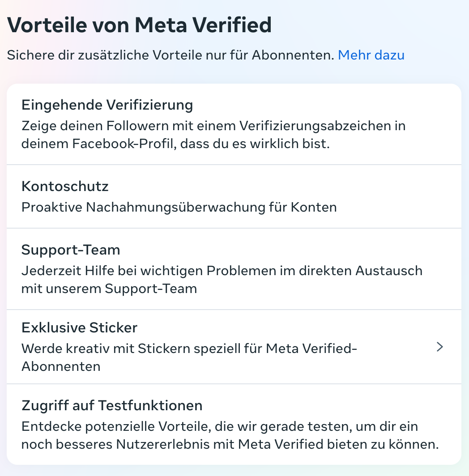Click "Abonnenten" below the sticker description
The height and width of the screenshot is (476, 469).
click(61, 366)
